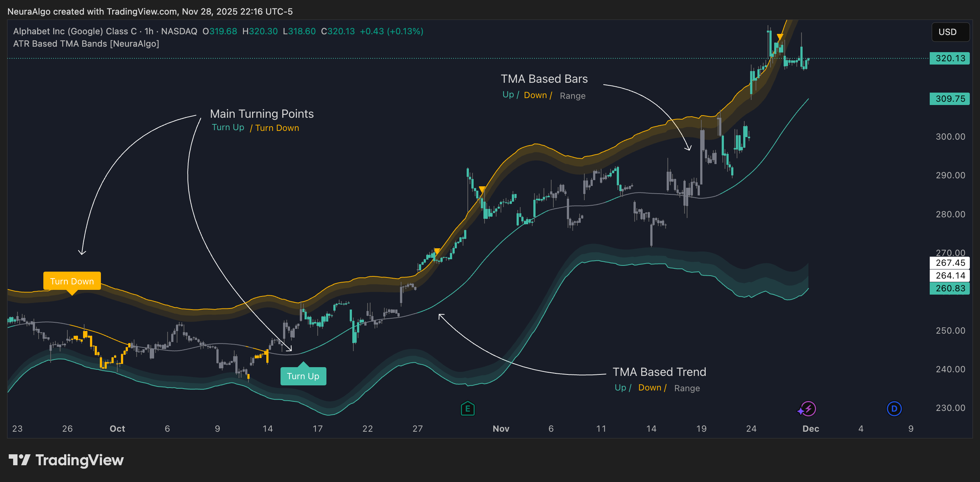Click the TradingView logo
The width and height of the screenshot is (980, 482).
point(66,460)
